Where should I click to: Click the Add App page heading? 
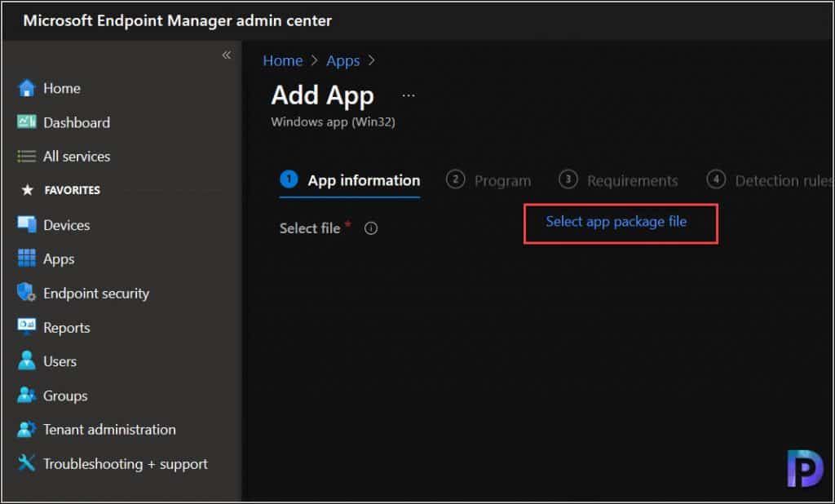323,96
